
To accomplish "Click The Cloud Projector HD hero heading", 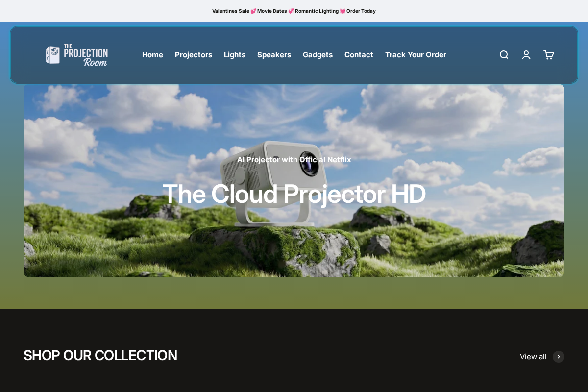I will pos(294,194).
